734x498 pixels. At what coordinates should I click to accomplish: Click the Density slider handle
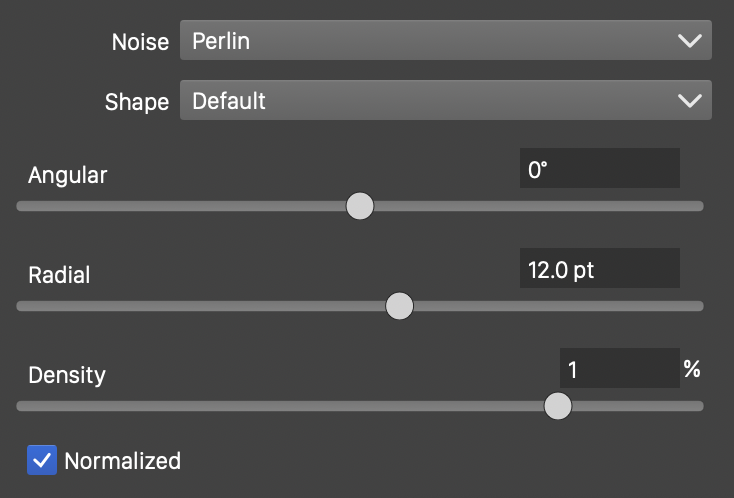(x=557, y=406)
